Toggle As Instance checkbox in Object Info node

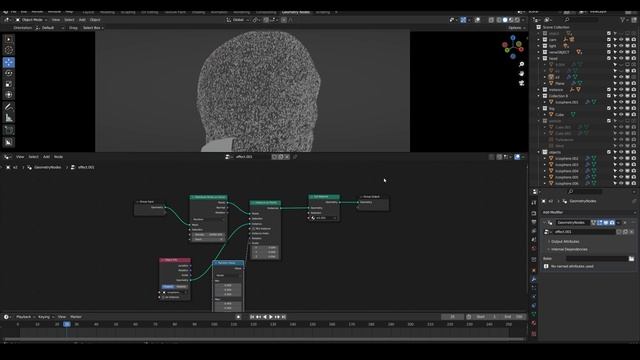click(x=163, y=297)
